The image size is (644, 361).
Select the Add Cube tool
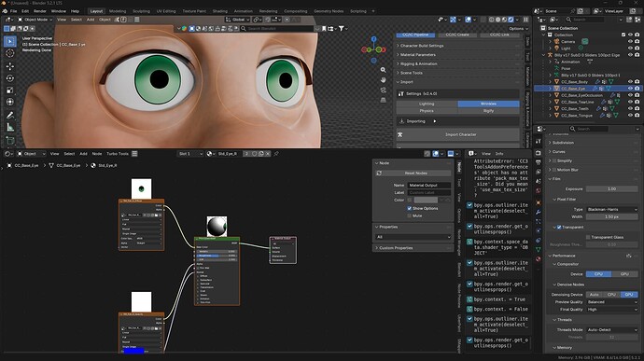coord(10,141)
